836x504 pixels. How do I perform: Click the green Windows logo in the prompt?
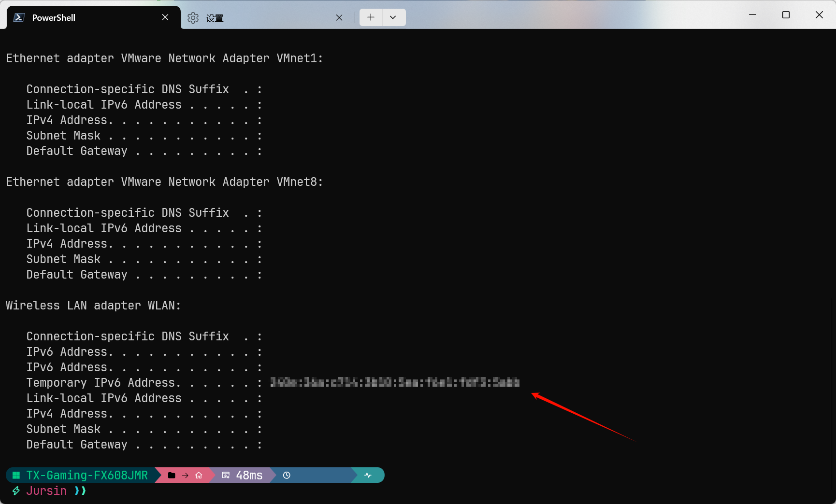pos(16,476)
